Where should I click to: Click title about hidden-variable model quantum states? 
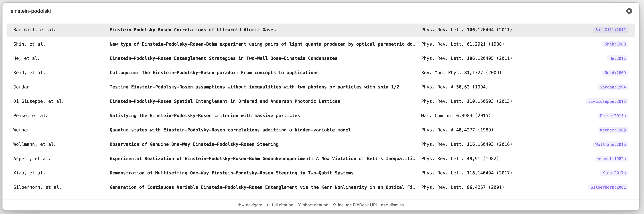(x=230, y=130)
